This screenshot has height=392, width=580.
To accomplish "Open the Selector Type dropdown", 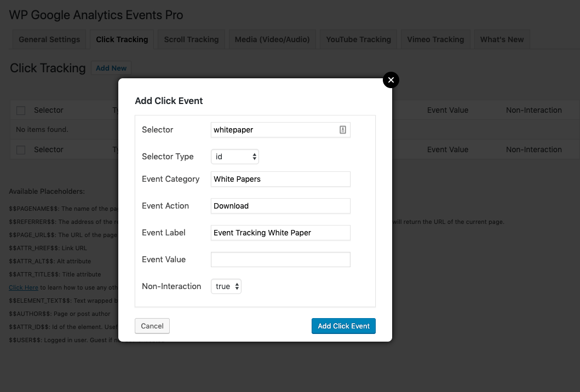I will (x=235, y=157).
